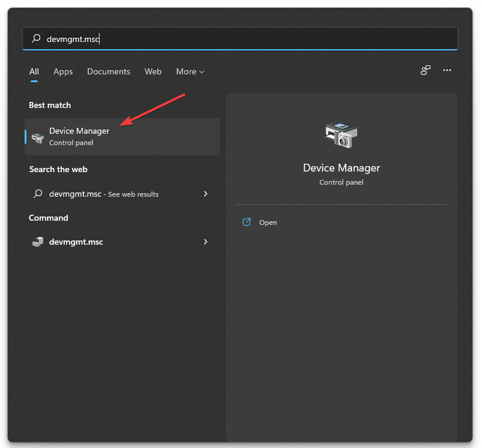Click the feedback person icon near top right
This screenshot has width=482, height=448.
[425, 70]
